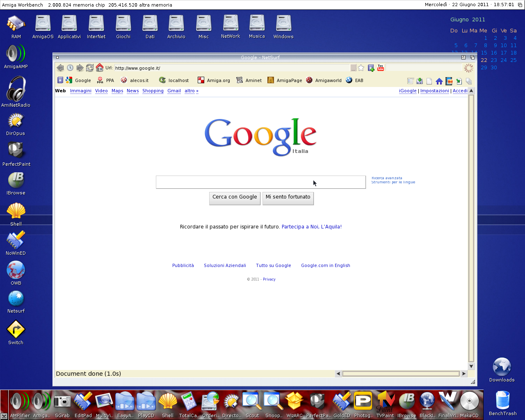Open the Downloads globe icon
Screen dimensions: 525x420
click(x=502, y=370)
